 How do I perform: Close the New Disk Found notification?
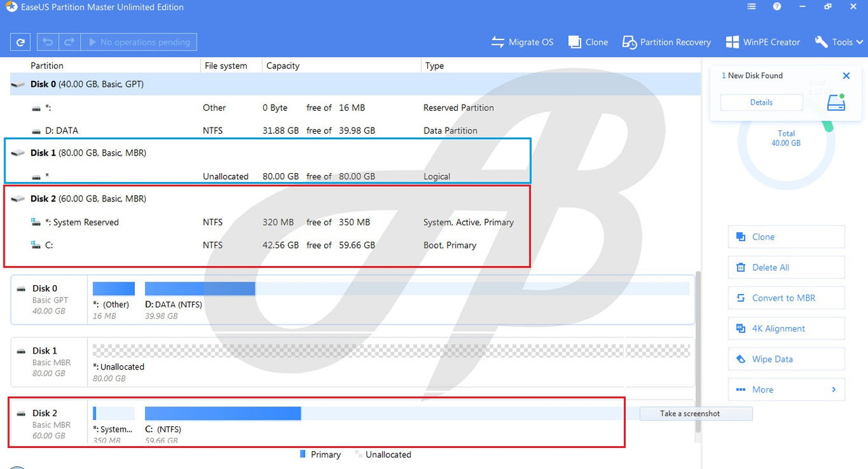pos(846,76)
